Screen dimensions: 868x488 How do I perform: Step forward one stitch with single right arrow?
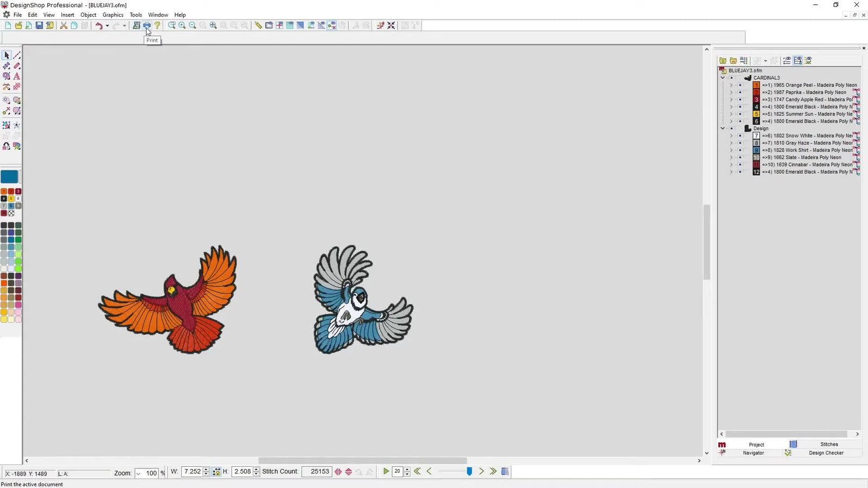[481, 472]
